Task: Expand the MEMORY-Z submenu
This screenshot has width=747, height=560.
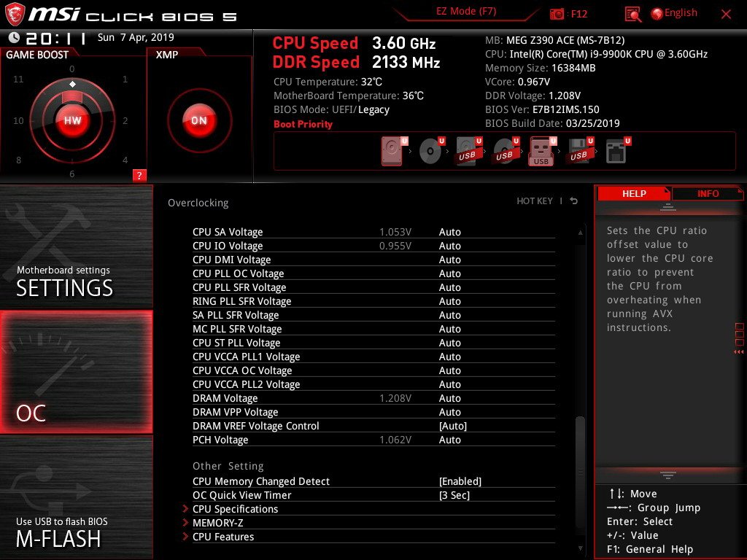Action: [373, 522]
